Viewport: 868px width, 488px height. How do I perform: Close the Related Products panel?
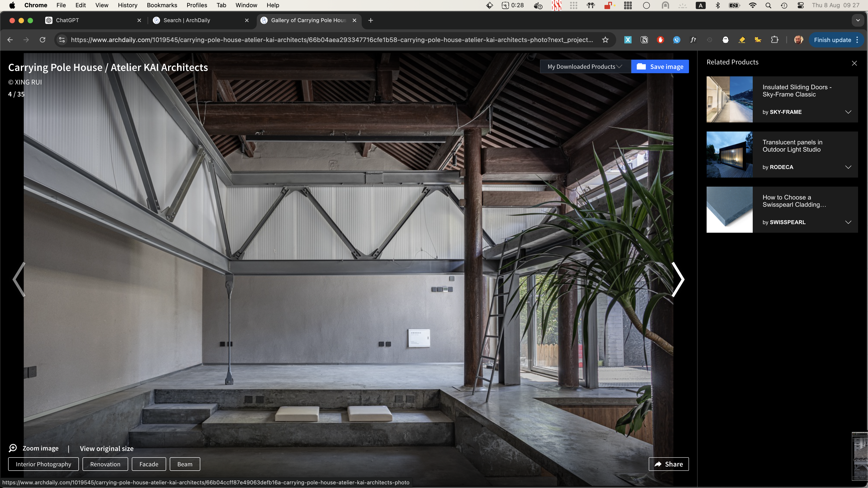(854, 63)
